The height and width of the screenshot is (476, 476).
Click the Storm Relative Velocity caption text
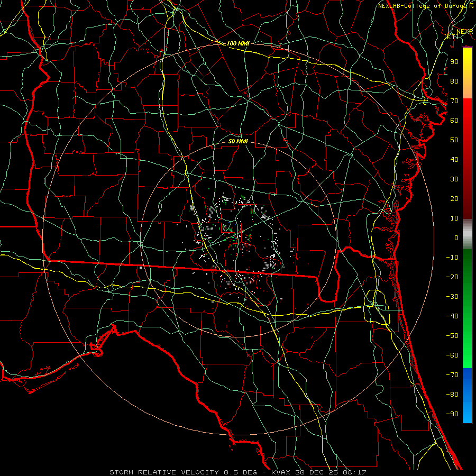coord(164,472)
